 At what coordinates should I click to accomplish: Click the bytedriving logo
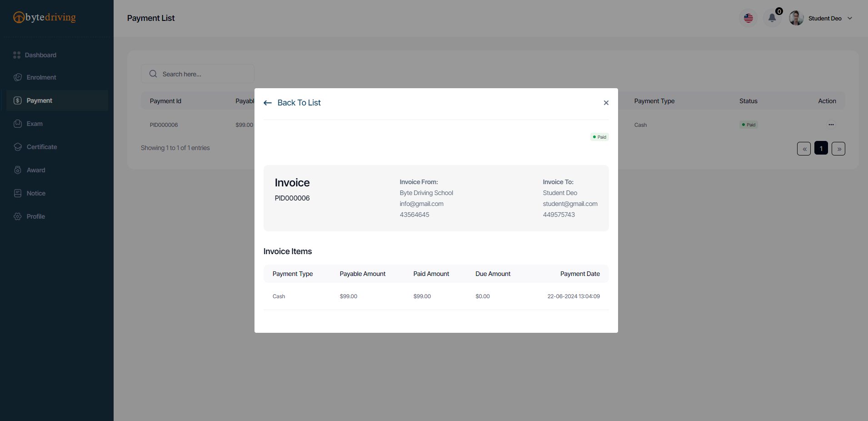click(x=45, y=18)
